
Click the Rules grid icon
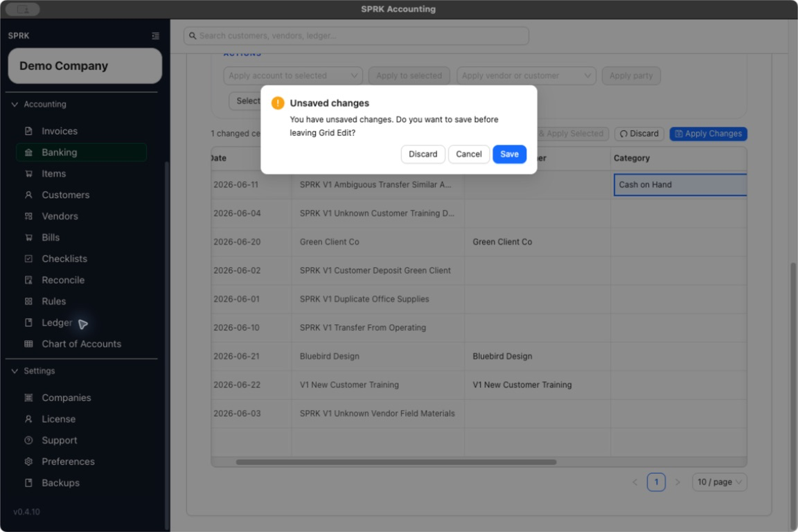click(x=28, y=301)
